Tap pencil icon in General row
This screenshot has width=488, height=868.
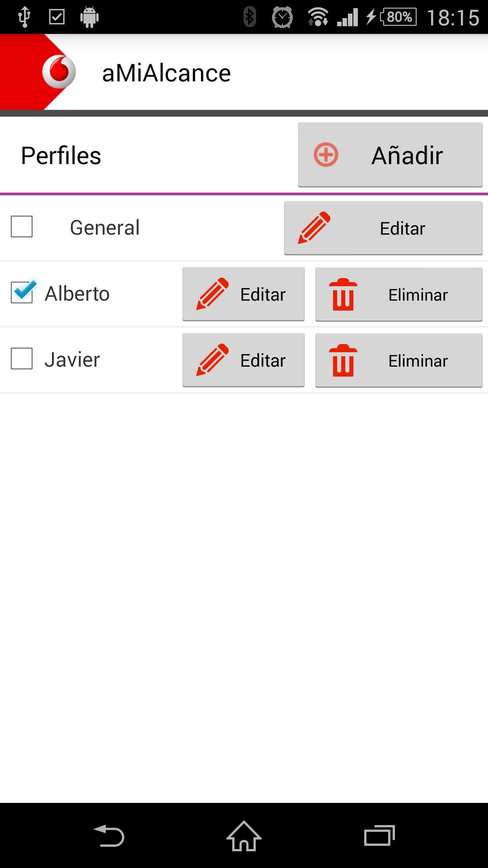[x=314, y=227]
